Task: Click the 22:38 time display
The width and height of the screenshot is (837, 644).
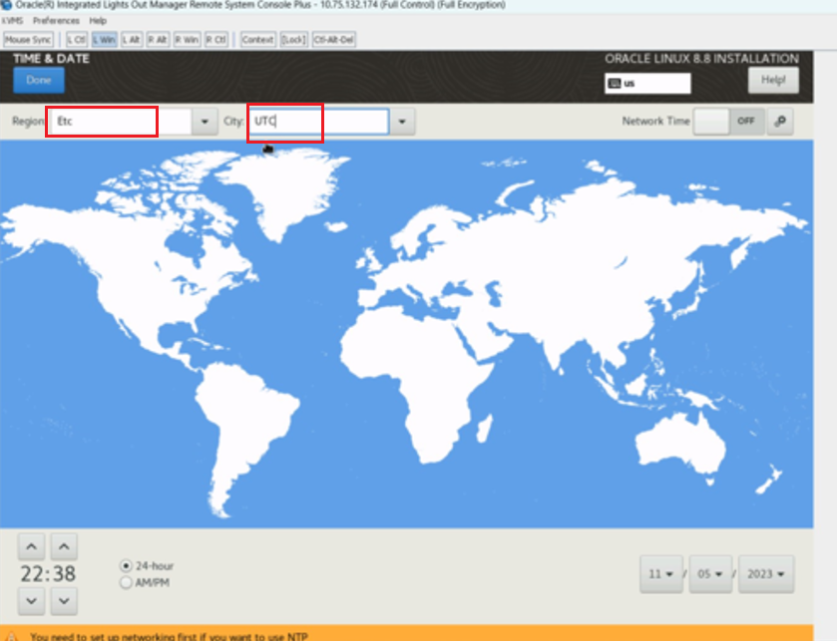Action: pos(48,574)
